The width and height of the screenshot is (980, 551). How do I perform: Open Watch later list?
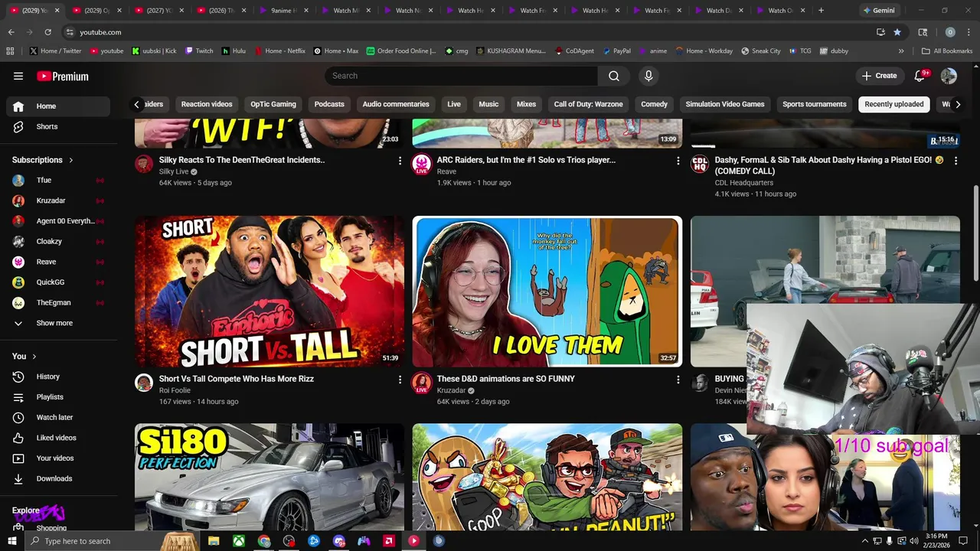click(x=58, y=417)
